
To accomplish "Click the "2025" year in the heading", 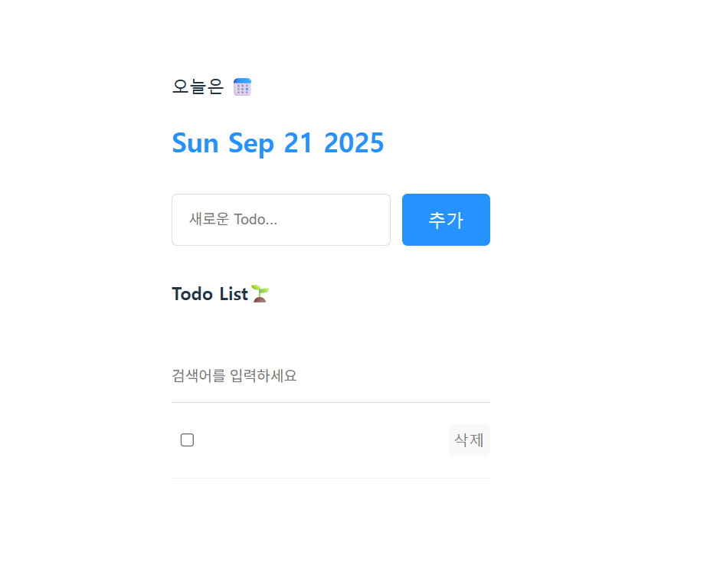I will (x=354, y=143).
